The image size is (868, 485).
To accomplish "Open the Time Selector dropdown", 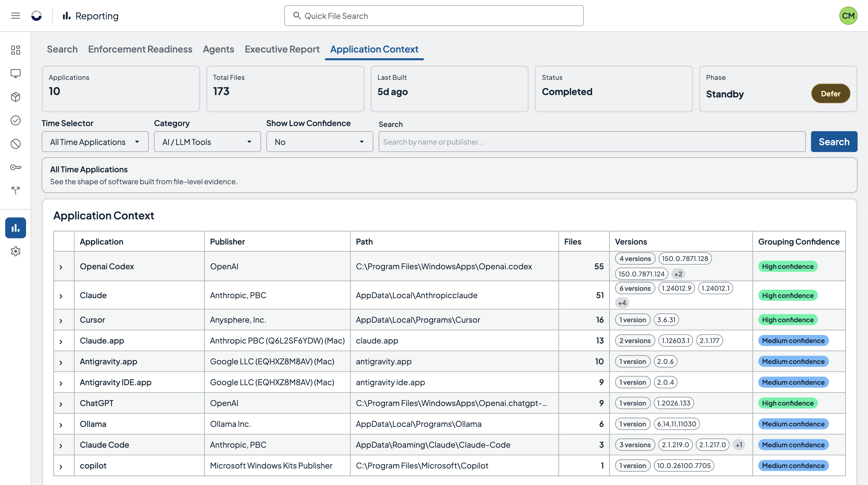I will pos(95,142).
